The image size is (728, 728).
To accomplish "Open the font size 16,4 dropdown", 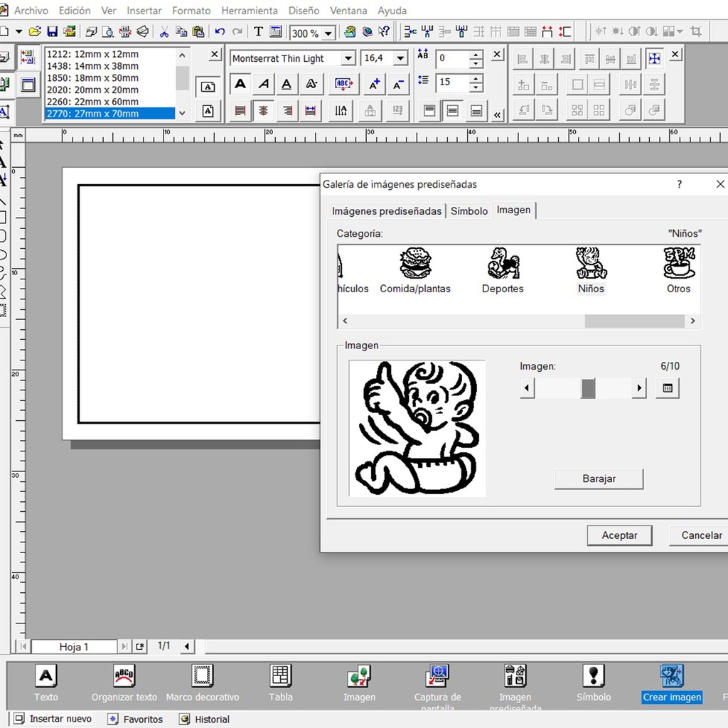I will [400, 58].
